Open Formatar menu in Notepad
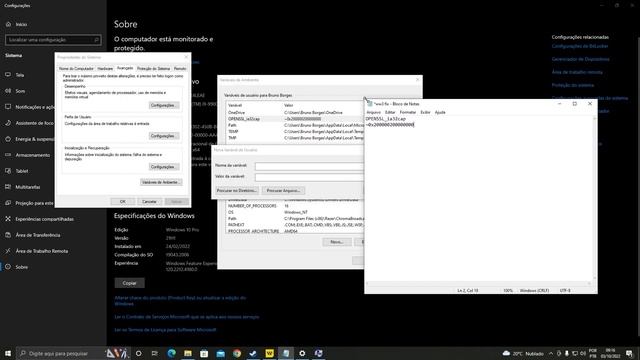640x360 pixels. tap(407, 112)
